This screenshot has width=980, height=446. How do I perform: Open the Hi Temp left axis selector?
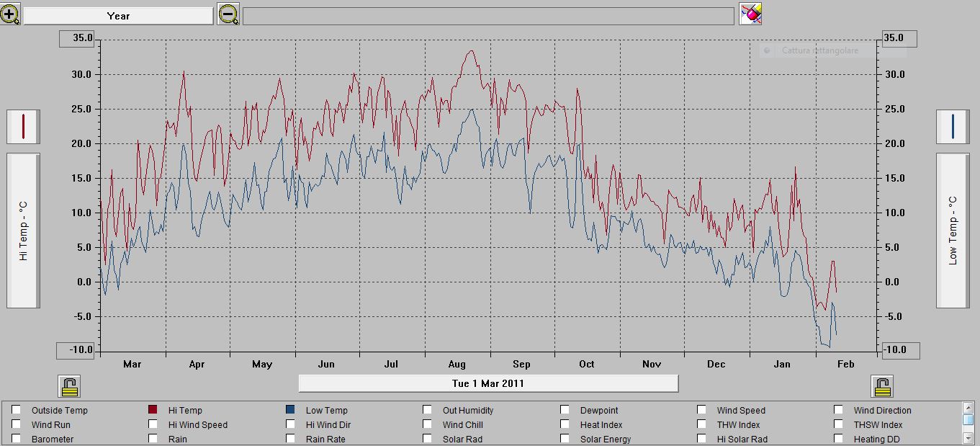pos(23,231)
